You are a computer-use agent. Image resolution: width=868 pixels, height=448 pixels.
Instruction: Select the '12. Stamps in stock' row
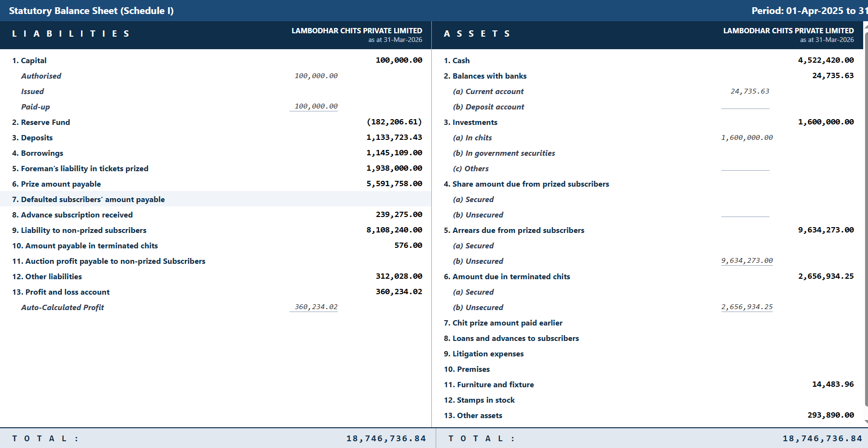pyautogui.click(x=648, y=400)
